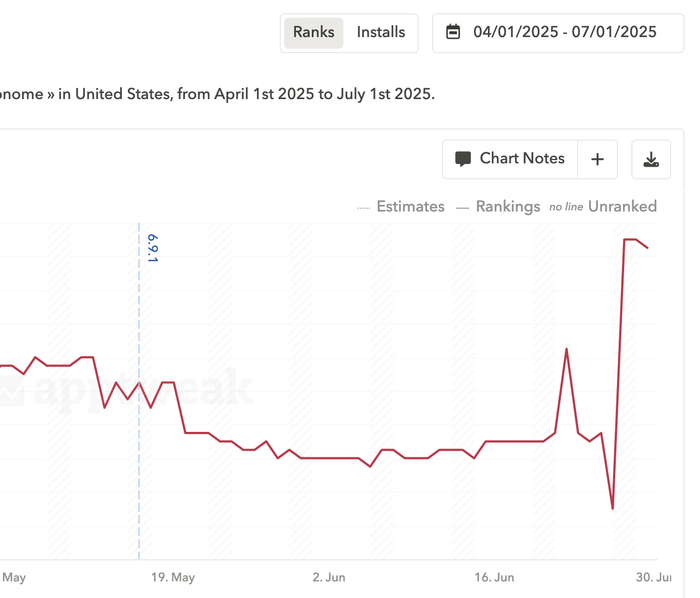700x598 pixels.
Task: Open the date range picker calendar icon
Action: point(453,32)
